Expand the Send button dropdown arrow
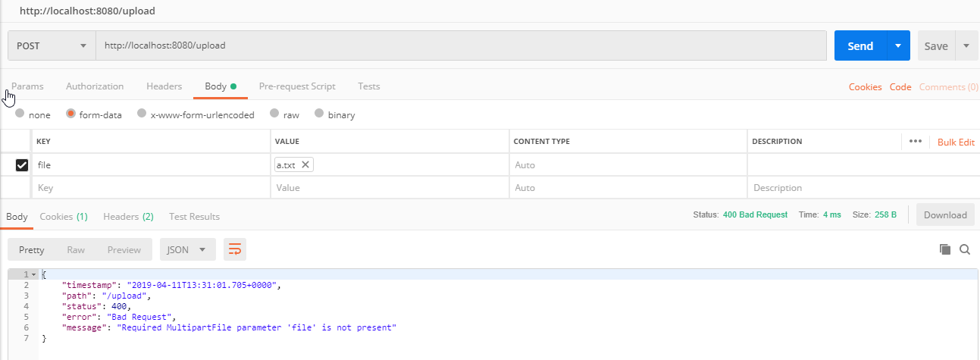 (898, 45)
